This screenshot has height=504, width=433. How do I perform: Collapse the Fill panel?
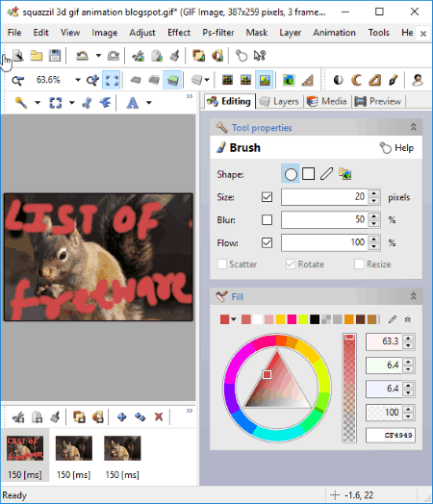click(414, 296)
